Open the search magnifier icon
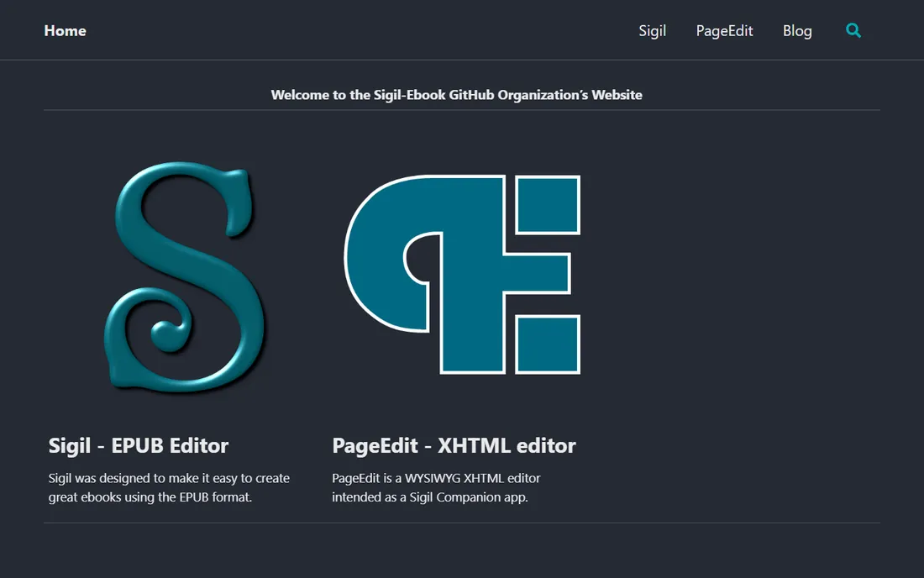 click(853, 30)
